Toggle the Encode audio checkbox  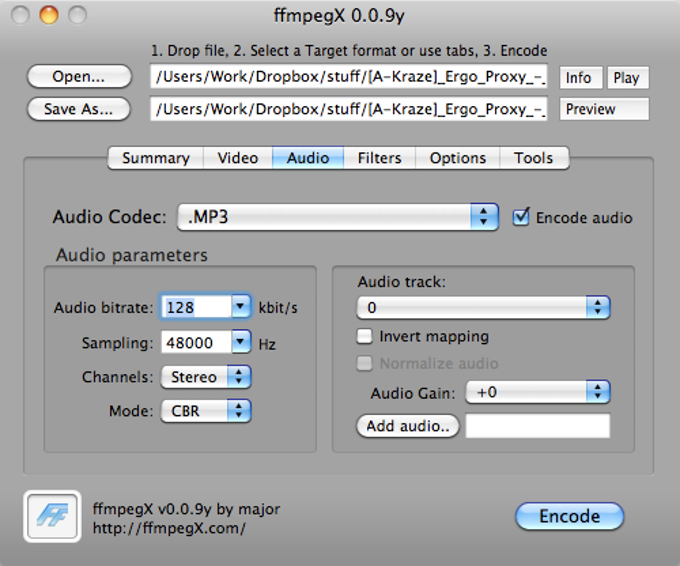[520, 217]
